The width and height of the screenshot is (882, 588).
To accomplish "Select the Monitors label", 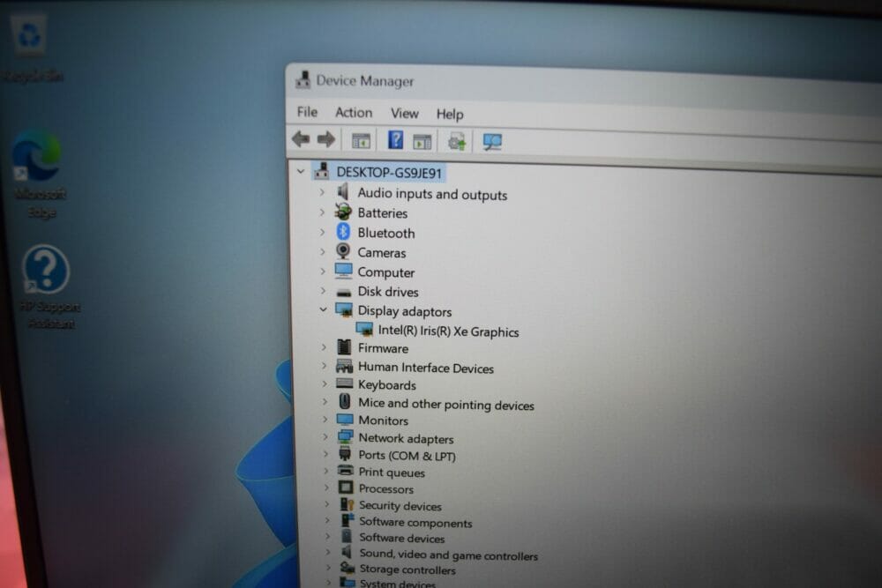I will pyautogui.click(x=384, y=420).
